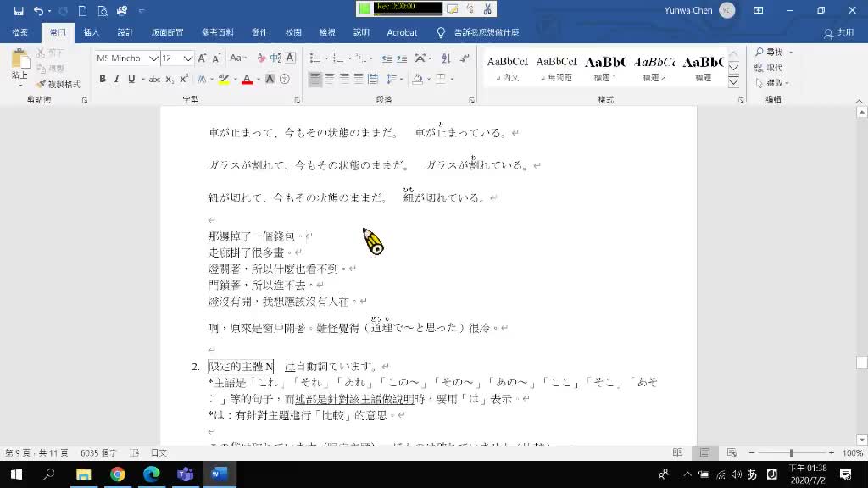Viewport: 868px width, 488px height.
Task: Save the document from the quick access toolbar
Action: point(19,10)
